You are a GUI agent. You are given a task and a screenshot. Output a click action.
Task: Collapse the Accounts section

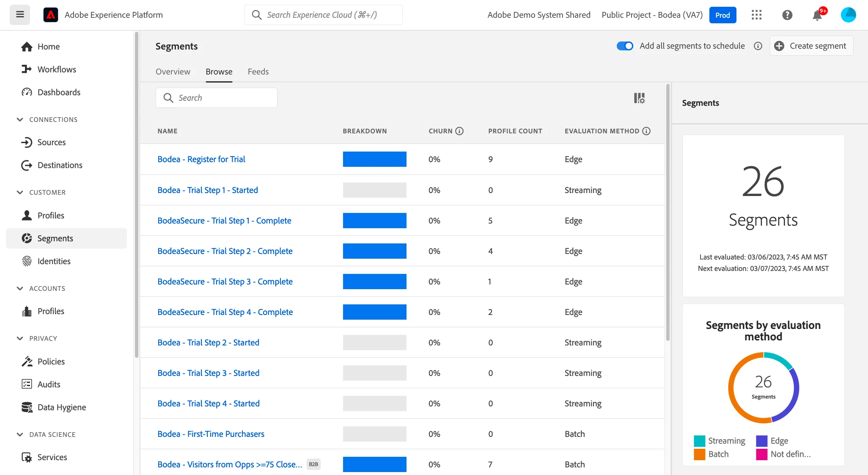coord(20,288)
